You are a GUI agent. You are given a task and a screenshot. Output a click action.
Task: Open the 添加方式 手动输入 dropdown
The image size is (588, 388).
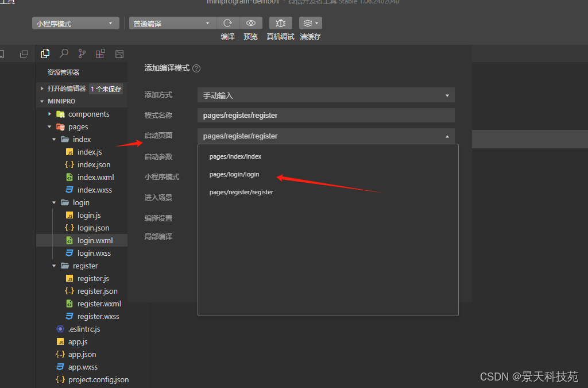click(x=326, y=95)
